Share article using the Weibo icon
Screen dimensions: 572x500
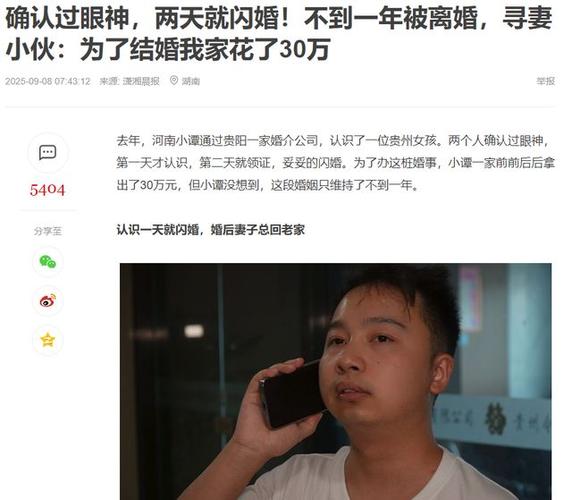point(48,301)
